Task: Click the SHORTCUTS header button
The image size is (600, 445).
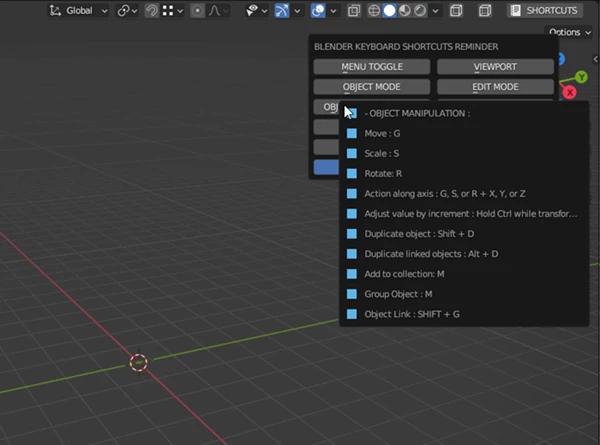Action: (545, 10)
